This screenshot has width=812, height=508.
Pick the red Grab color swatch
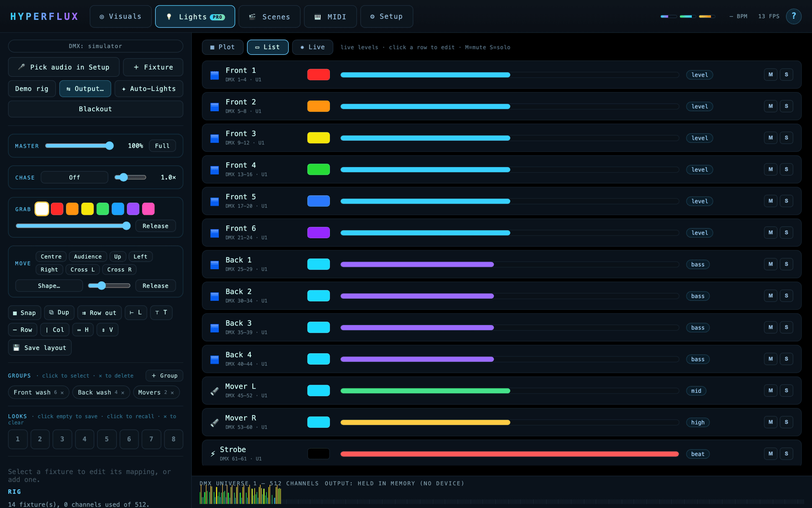tap(57, 209)
